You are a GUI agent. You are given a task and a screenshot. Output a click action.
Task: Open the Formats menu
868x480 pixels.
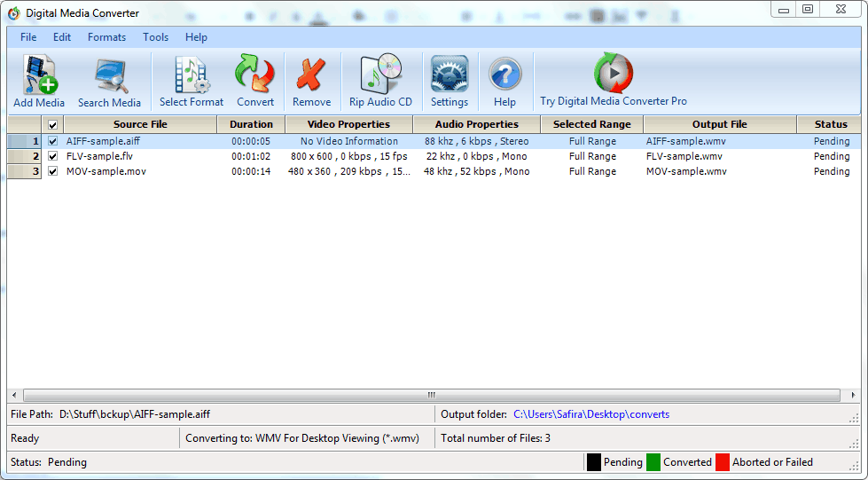tap(107, 37)
